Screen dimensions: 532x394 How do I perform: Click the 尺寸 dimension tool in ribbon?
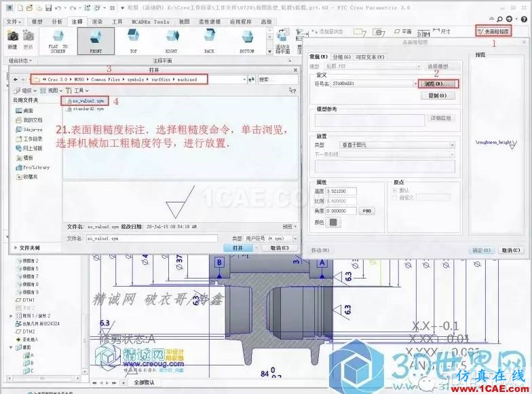[x=441, y=31]
